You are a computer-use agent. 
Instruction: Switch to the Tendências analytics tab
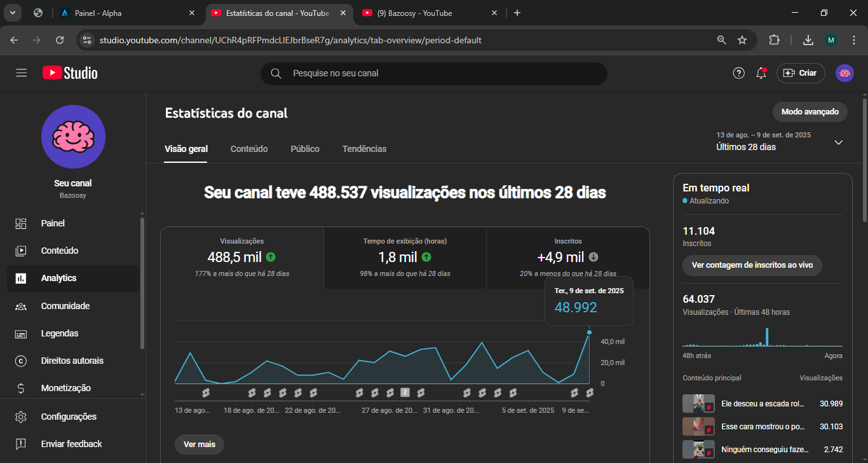[x=364, y=149]
